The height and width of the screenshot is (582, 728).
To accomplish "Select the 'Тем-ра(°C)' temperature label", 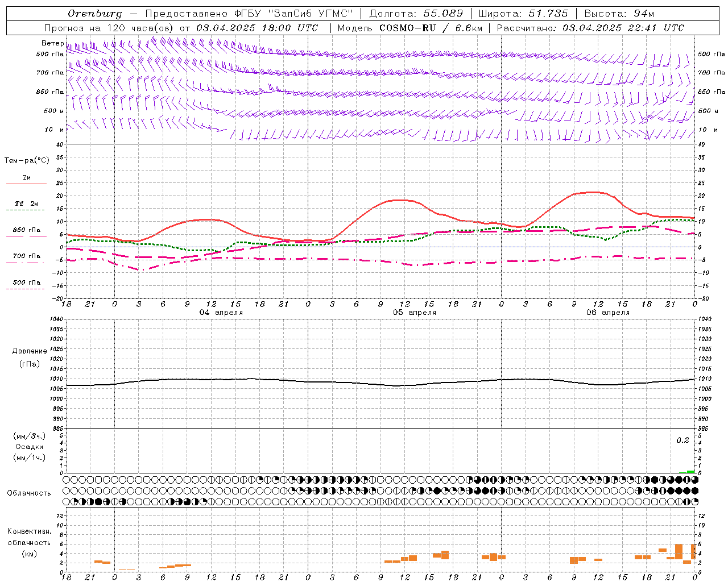I will pyautogui.click(x=27, y=161).
